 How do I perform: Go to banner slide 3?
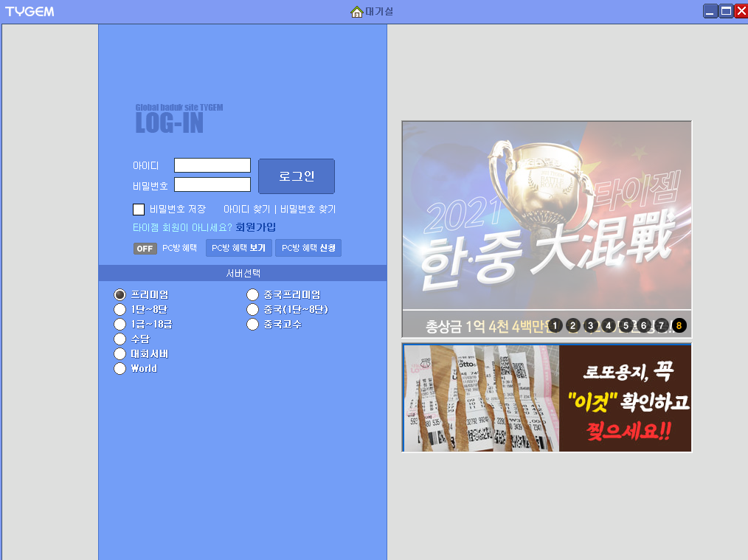591,326
